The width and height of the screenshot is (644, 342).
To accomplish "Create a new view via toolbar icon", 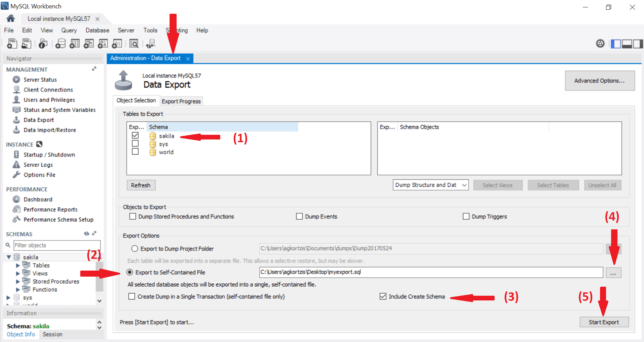I will coord(89,44).
